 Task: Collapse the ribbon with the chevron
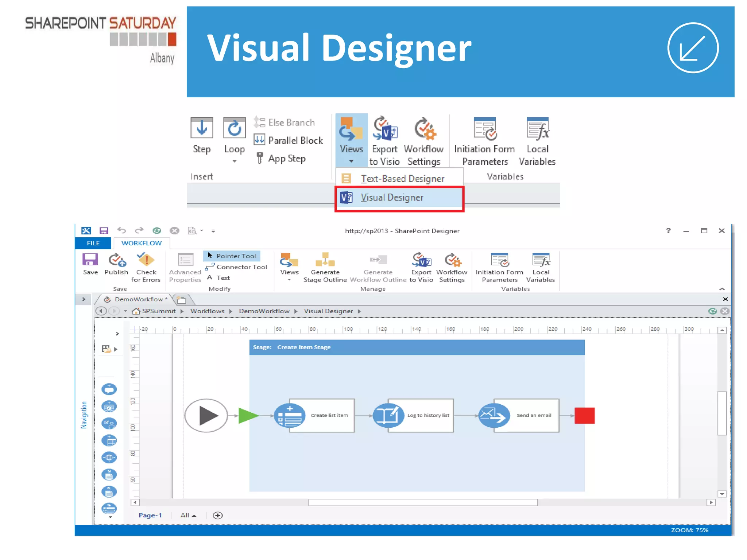coord(722,289)
